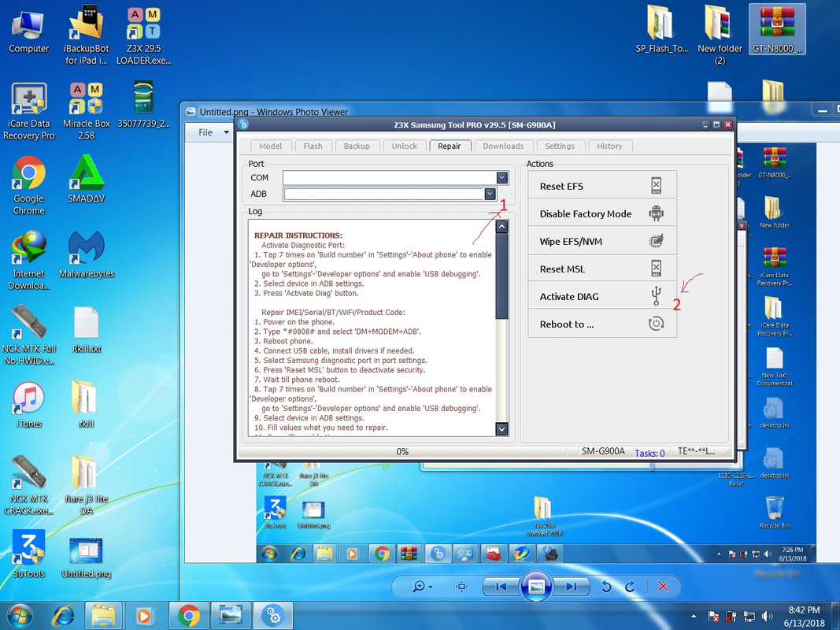Select NCK MTK CRACK.exe desktop icon

pyautogui.click(x=29, y=485)
